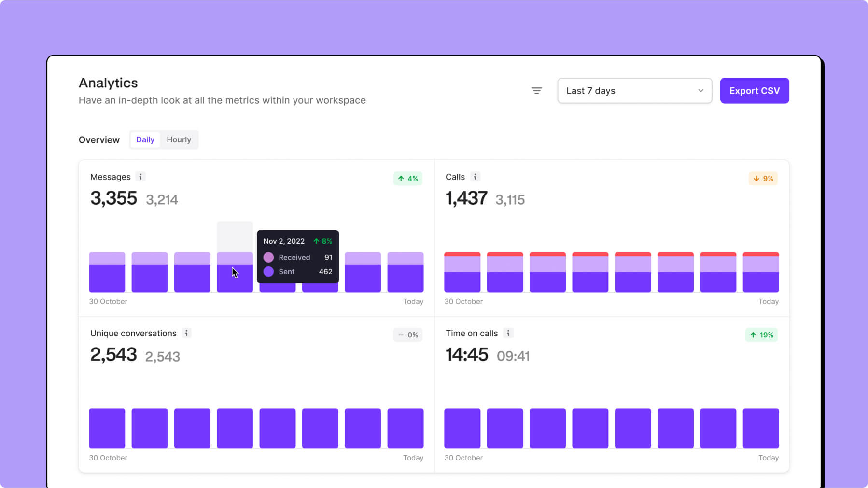The height and width of the screenshot is (488, 868).
Task: Click the Time on calls 19% badge
Action: [762, 335]
